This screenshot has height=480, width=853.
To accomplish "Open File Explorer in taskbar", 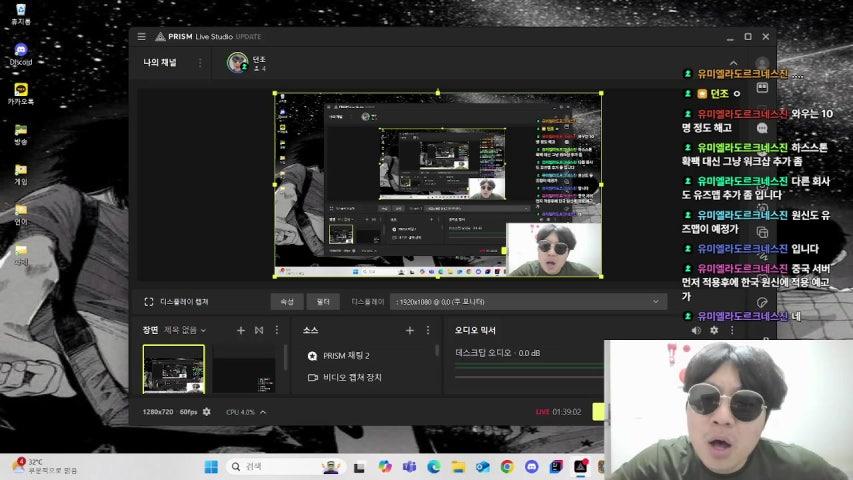I will 458,466.
